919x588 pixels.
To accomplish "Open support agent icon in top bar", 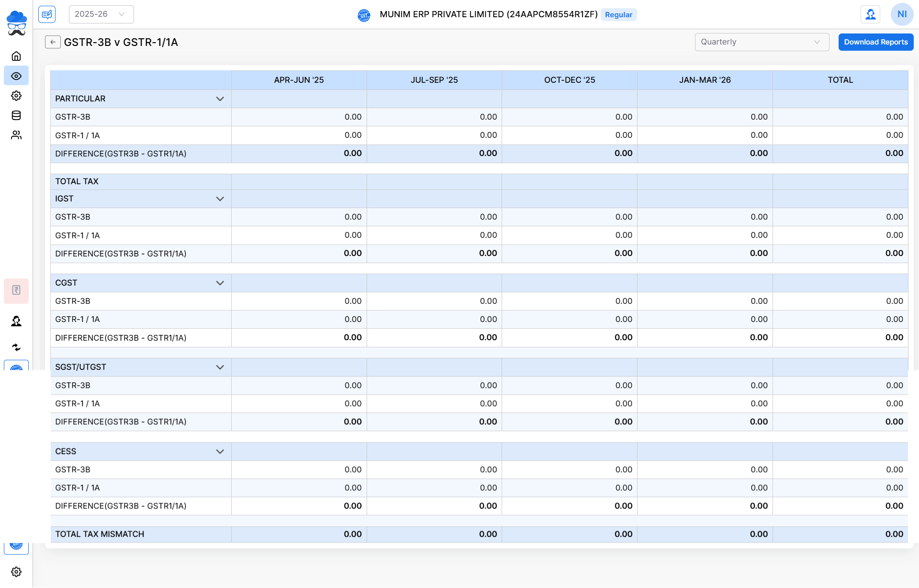I will pos(870,14).
